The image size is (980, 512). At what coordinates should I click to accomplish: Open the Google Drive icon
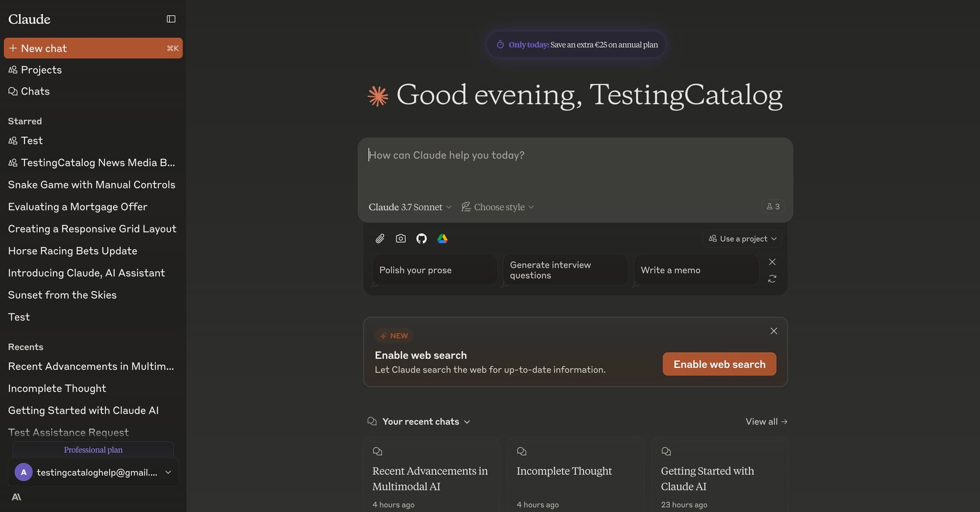pyautogui.click(x=442, y=239)
